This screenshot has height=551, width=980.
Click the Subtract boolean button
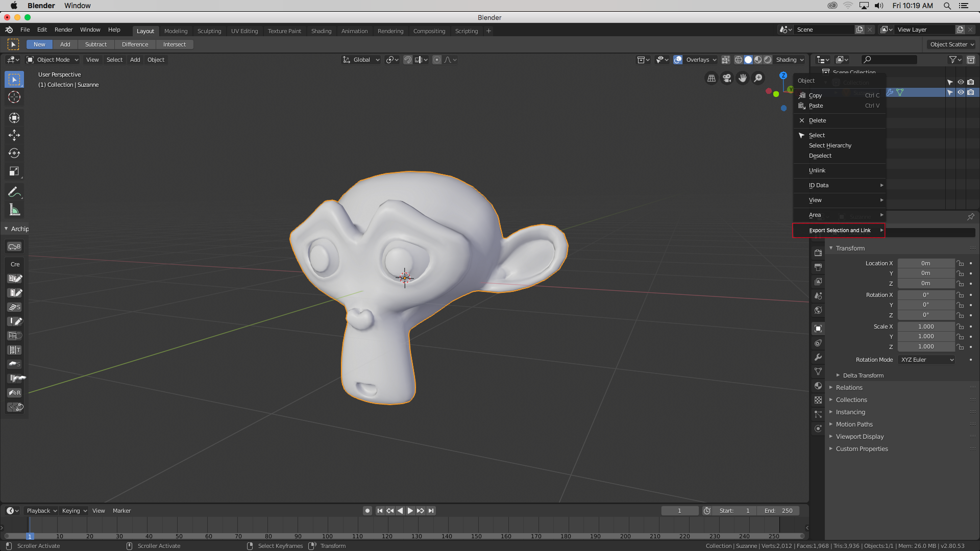[x=96, y=44]
